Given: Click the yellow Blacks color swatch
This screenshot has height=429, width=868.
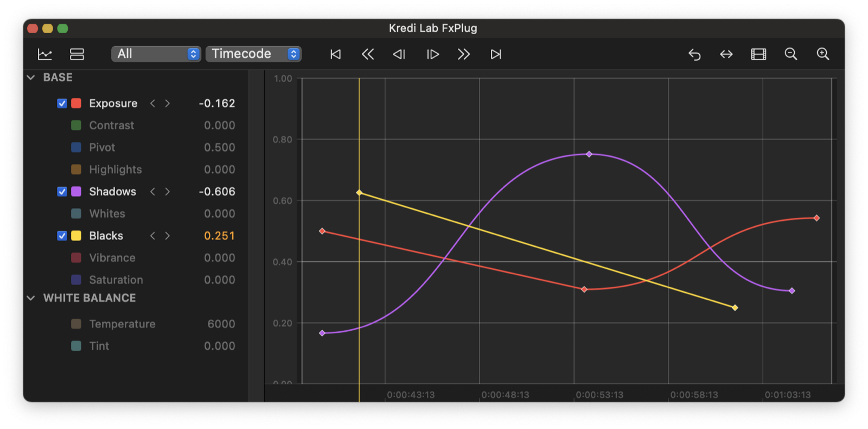Looking at the screenshot, I should coord(76,236).
